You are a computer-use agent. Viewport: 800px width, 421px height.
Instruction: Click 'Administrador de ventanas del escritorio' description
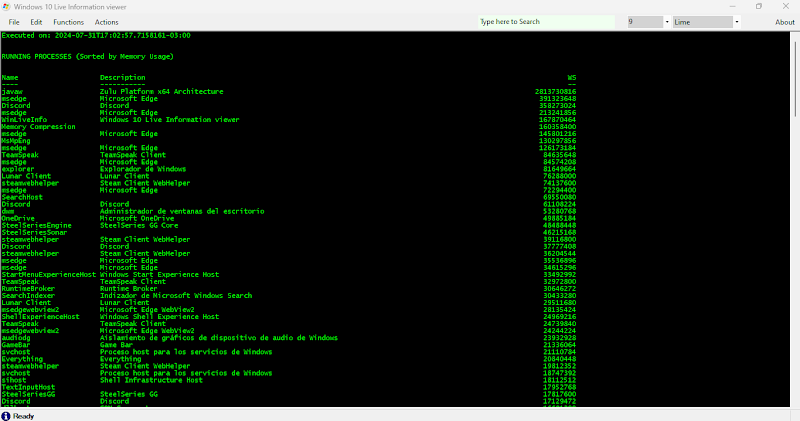182,211
